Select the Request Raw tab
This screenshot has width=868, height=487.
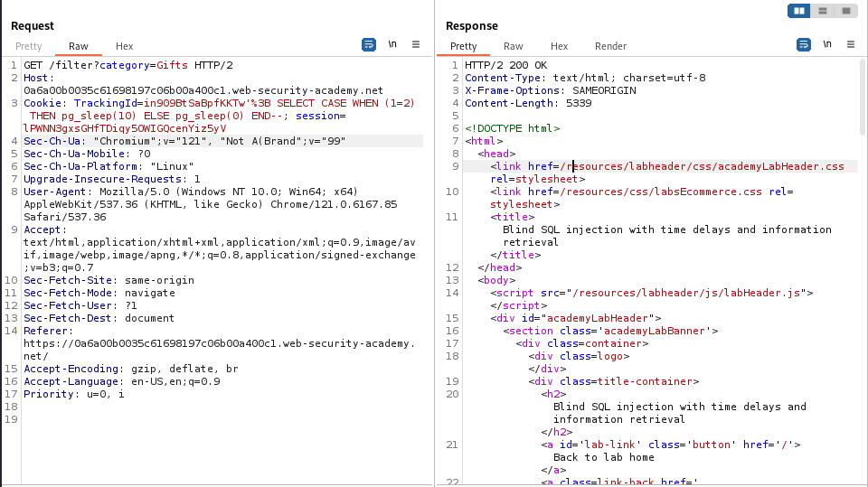[x=79, y=46]
